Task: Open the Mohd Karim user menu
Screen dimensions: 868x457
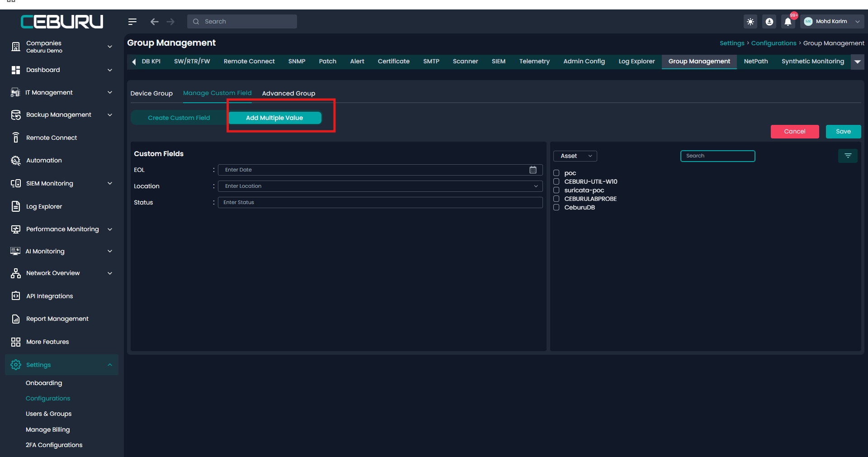Action: (832, 22)
